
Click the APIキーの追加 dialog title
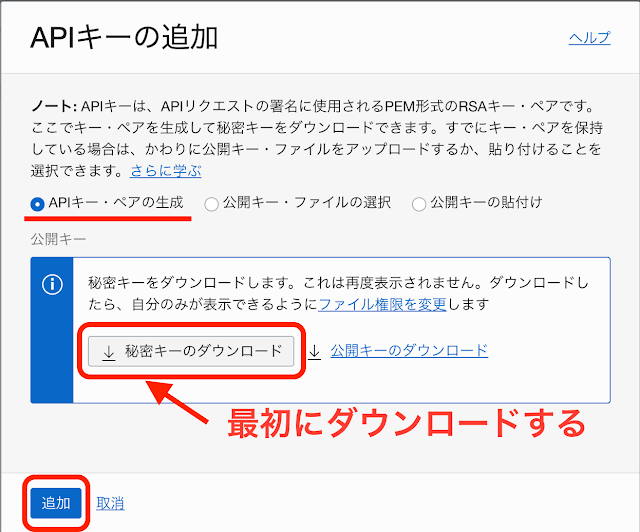(x=124, y=38)
